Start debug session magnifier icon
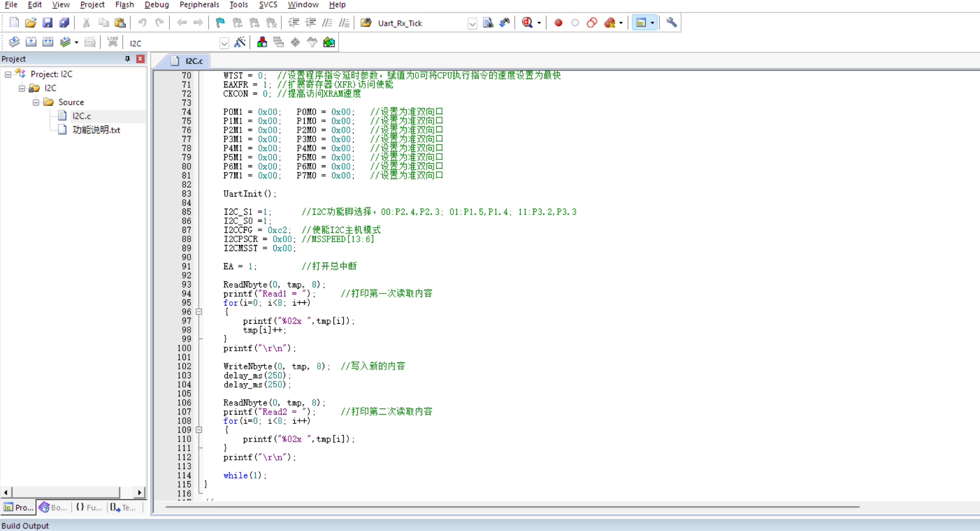The width and height of the screenshot is (980, 531). 527,23
